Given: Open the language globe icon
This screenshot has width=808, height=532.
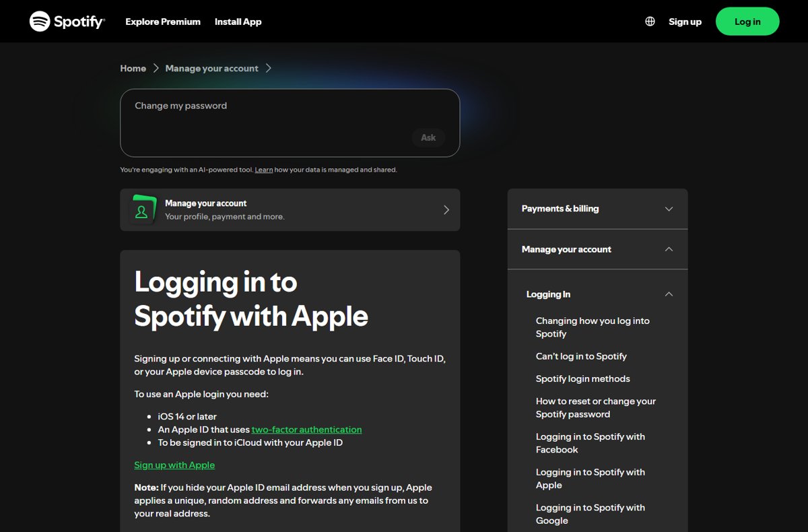Looking at the screenshot, I should point(650,22).
